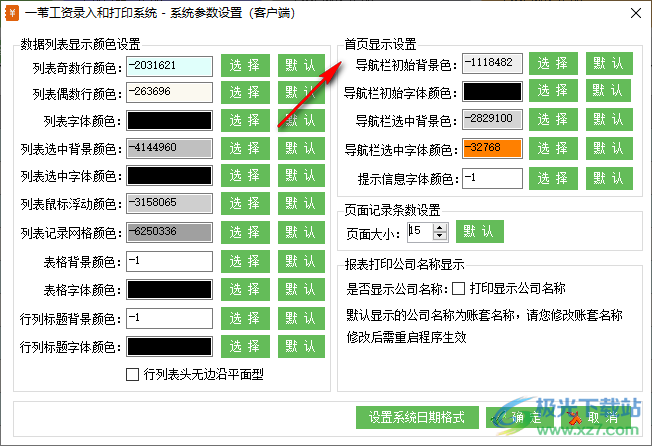The height and width of the screenshot is (446, 652).
Task: Reset 提示信息字体颜色 with 默认
Action: [609, 178]
